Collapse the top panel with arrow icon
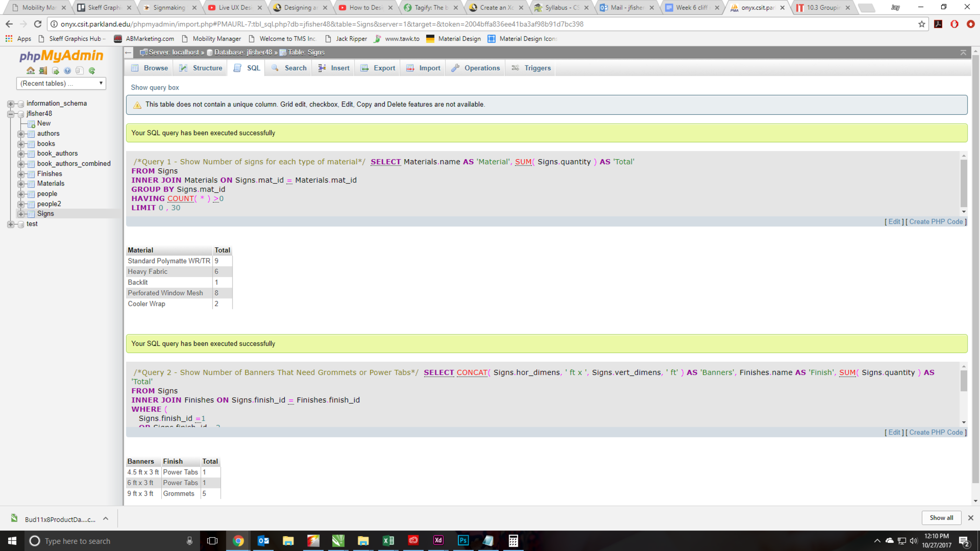This screenshot has height=551, width=980. (x=963, y=53)
